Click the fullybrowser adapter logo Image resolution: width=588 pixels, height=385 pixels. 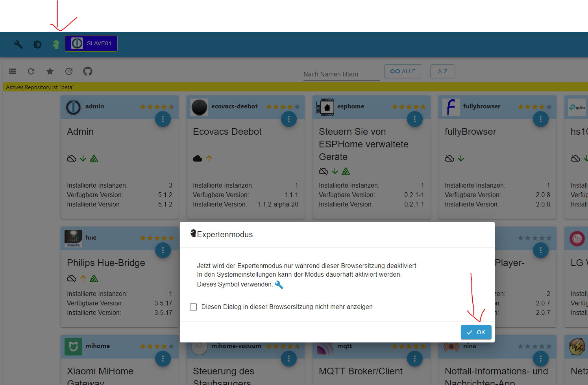451,107
